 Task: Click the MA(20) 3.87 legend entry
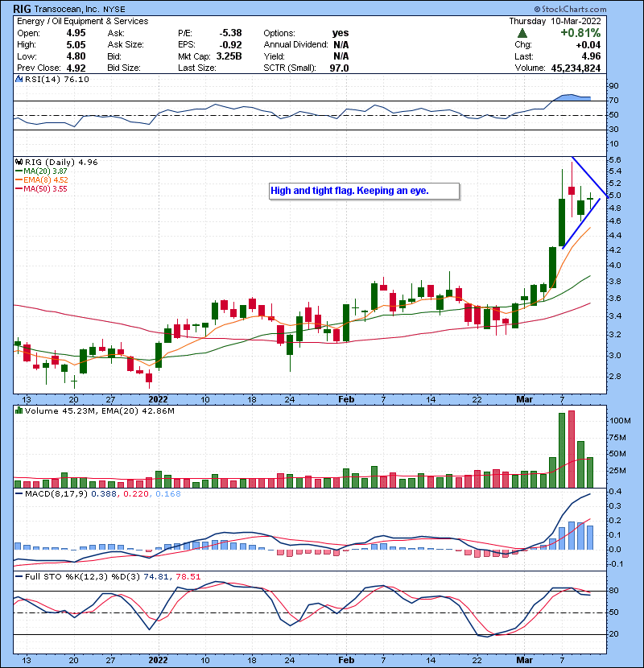[x=41, y=171]
